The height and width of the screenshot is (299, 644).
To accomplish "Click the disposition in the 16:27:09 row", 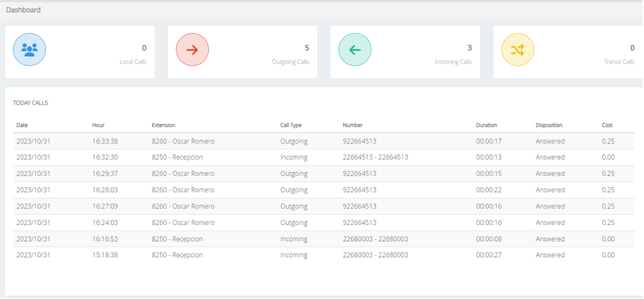I will coord(550,206).
